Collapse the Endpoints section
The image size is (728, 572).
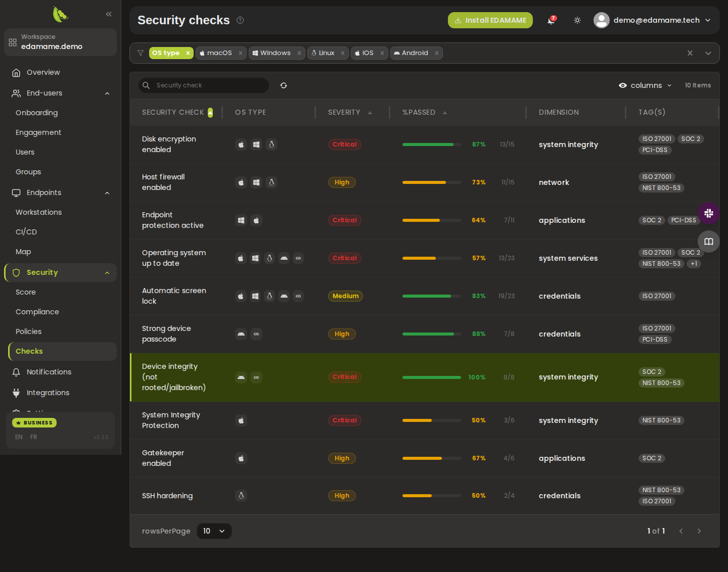pos(107,193)
